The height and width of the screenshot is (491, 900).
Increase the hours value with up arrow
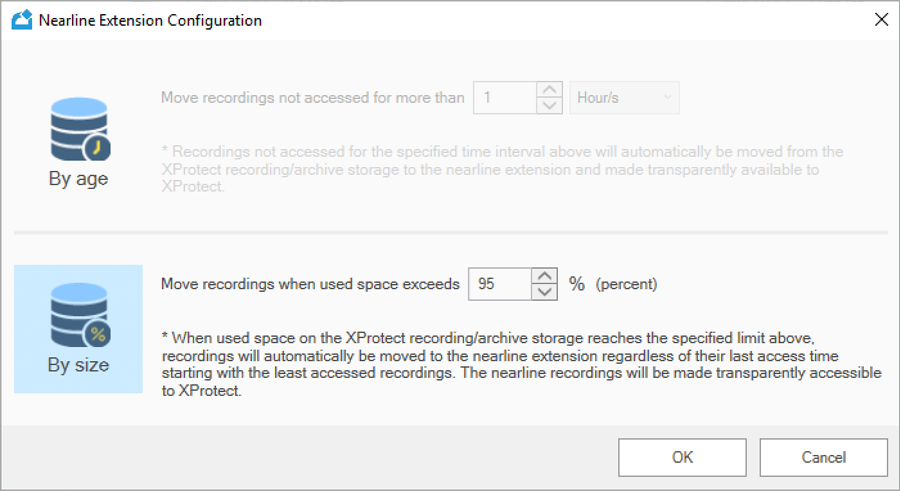pos(549,90)
